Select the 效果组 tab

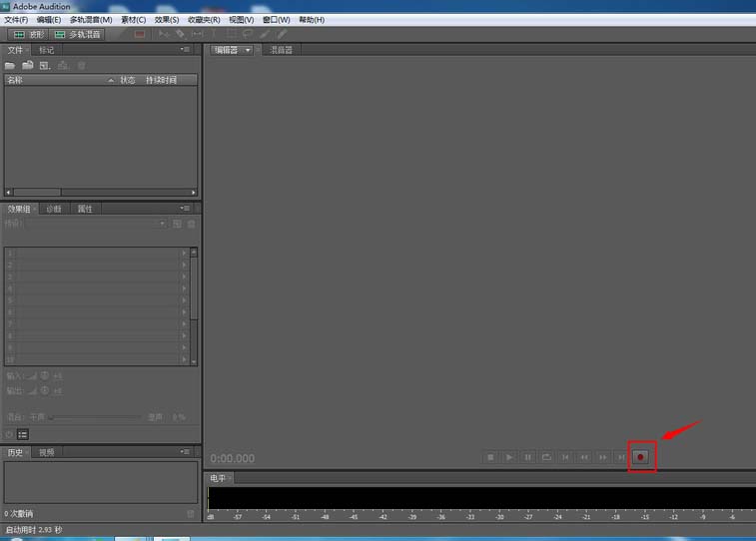[x=19, y=209]
